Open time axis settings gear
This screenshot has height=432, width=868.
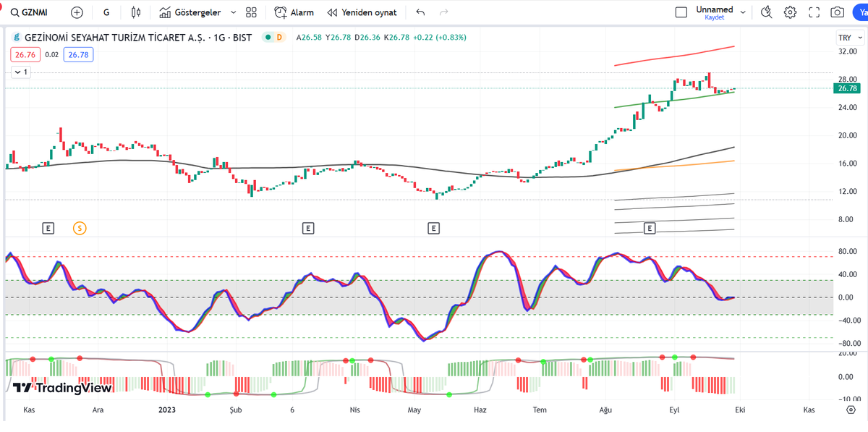851,410
